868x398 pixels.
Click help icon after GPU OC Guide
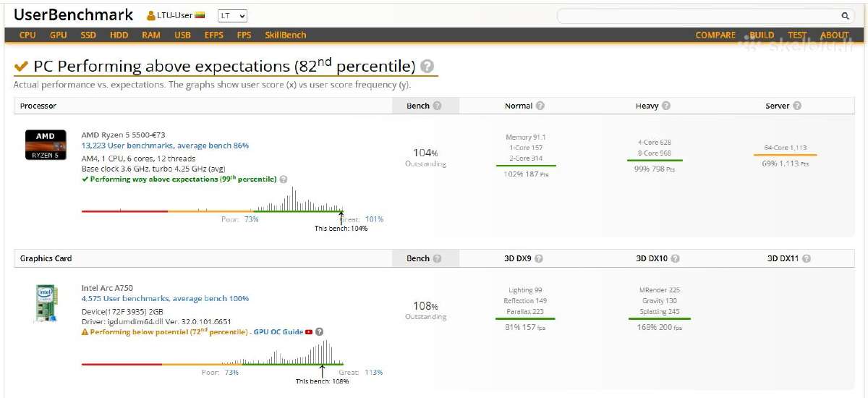point(319,332)
